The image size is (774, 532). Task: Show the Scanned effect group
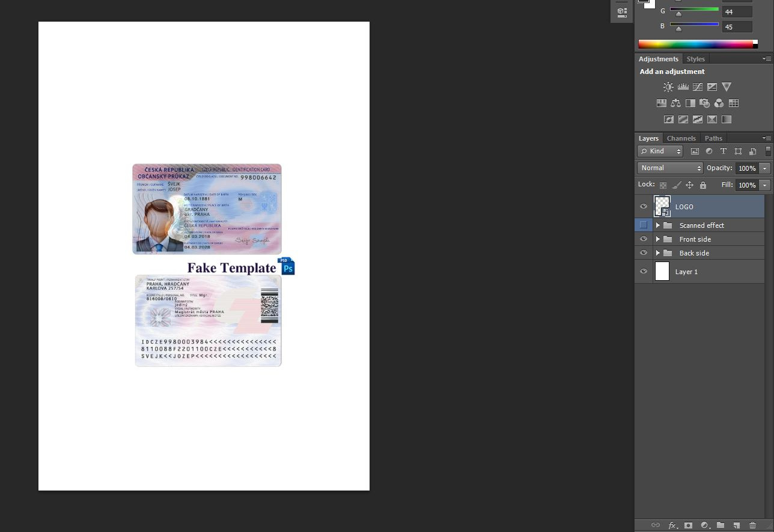tap(644, 225)
